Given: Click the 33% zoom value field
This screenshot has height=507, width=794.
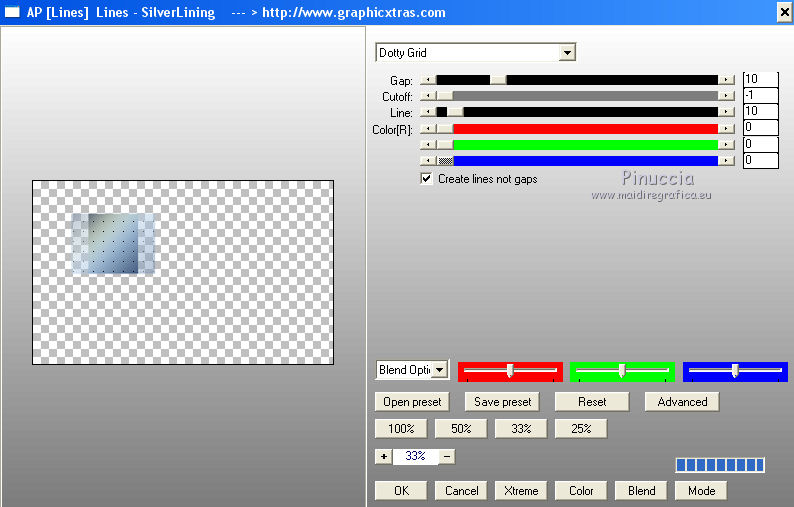Looking at the screenshot, I should point(415,456).
